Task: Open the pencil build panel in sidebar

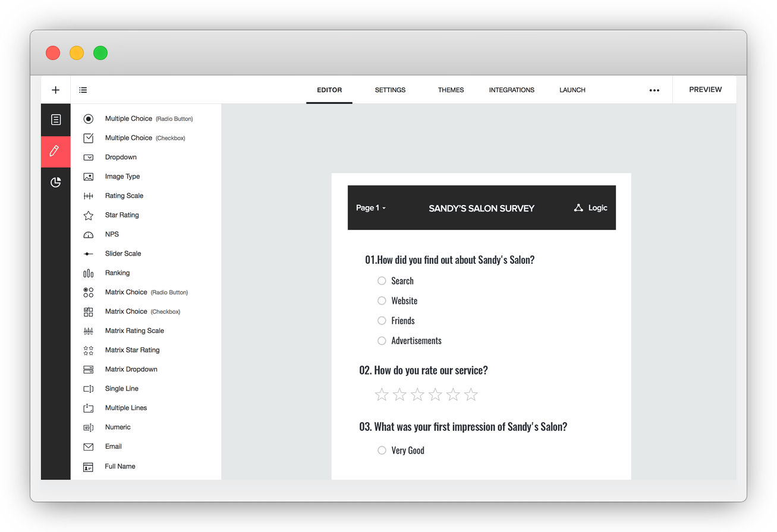Action: (55, 152)
